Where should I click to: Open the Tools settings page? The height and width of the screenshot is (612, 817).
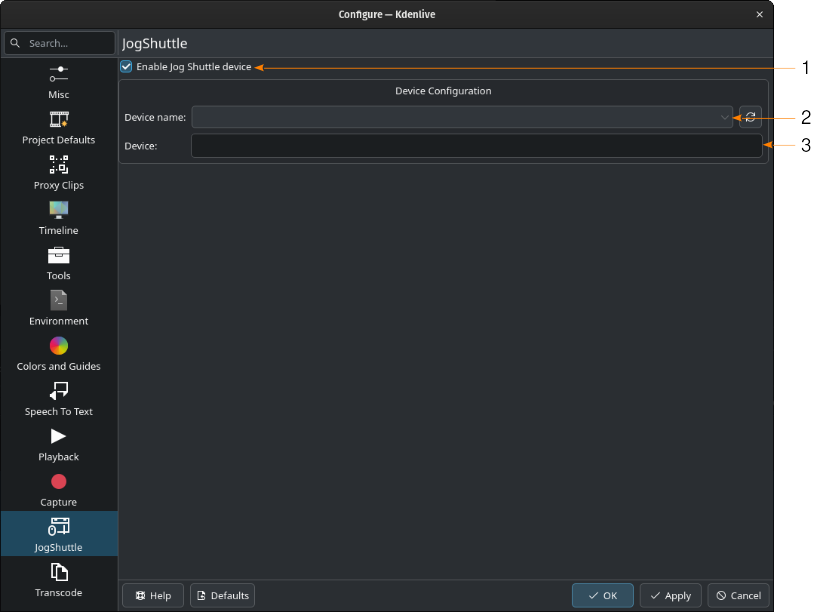[59, 263]
